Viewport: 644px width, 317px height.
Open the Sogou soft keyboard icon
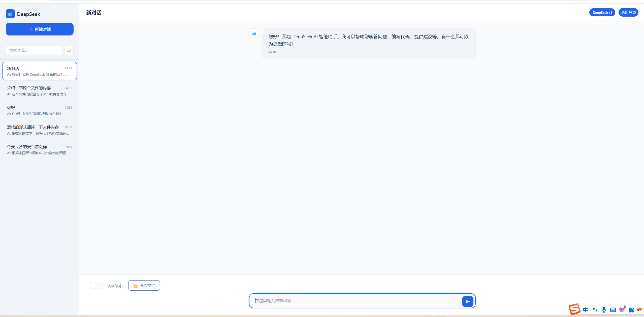tap(613, 310)
